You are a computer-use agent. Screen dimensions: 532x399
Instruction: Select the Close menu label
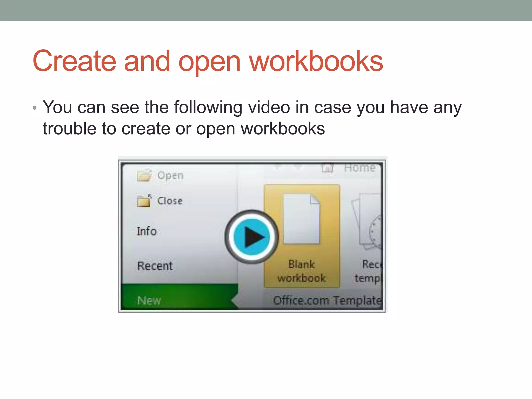coord(170,201)
